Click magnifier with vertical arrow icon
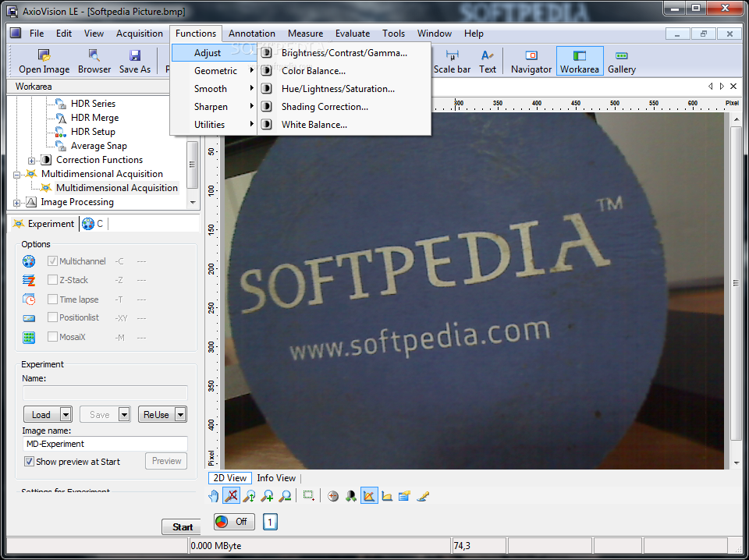This screenshot has height=560, width=749. click(x=249, y=497)
